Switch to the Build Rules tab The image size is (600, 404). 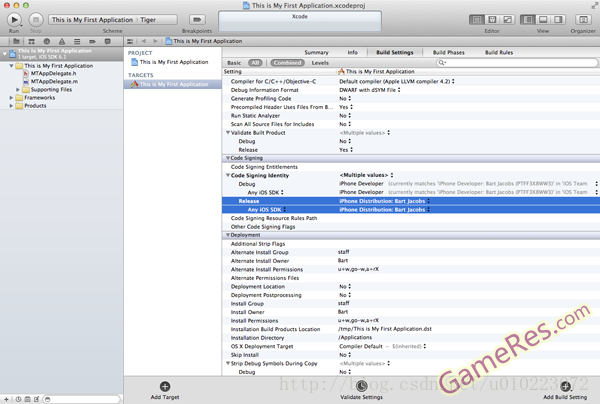[499, 52]
